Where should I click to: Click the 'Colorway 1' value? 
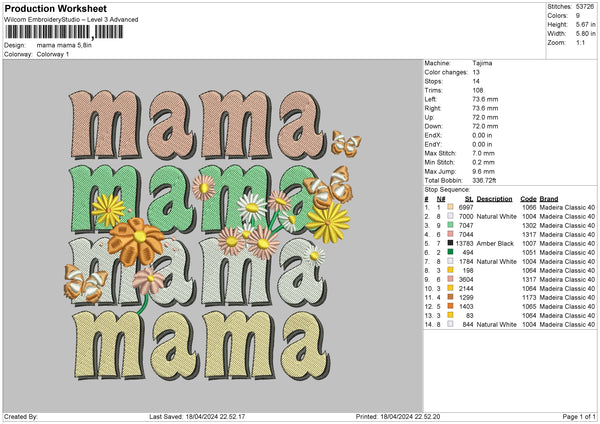[x=53, y=54]
